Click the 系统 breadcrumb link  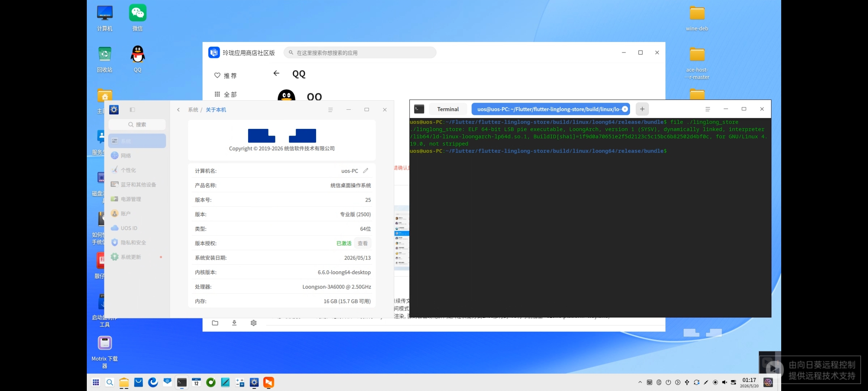193,110
